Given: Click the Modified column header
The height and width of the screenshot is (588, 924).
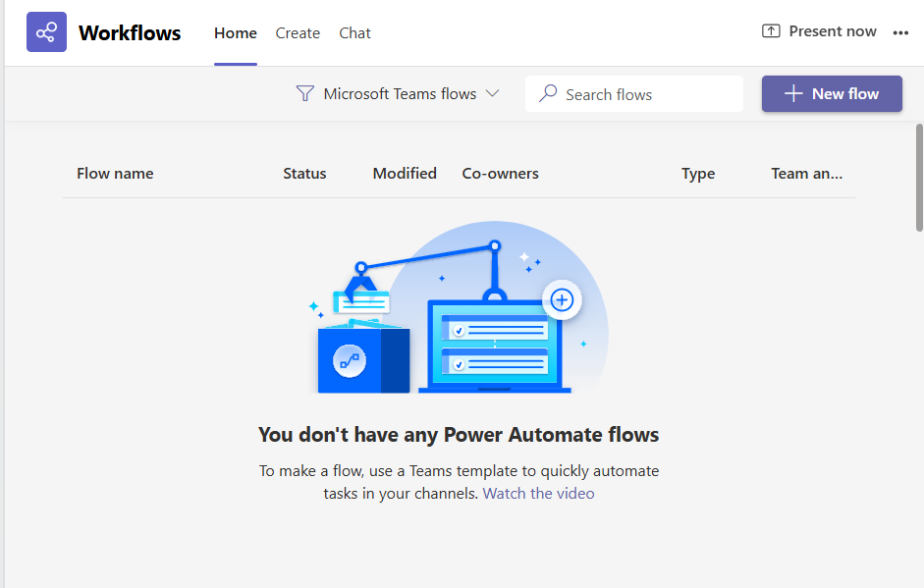Looking at the screenshot, I should click(x=405, y=174).
